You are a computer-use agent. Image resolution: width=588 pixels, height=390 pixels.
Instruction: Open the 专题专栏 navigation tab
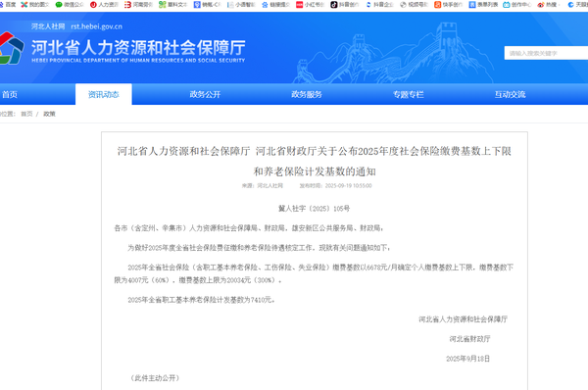coord(409,94)
